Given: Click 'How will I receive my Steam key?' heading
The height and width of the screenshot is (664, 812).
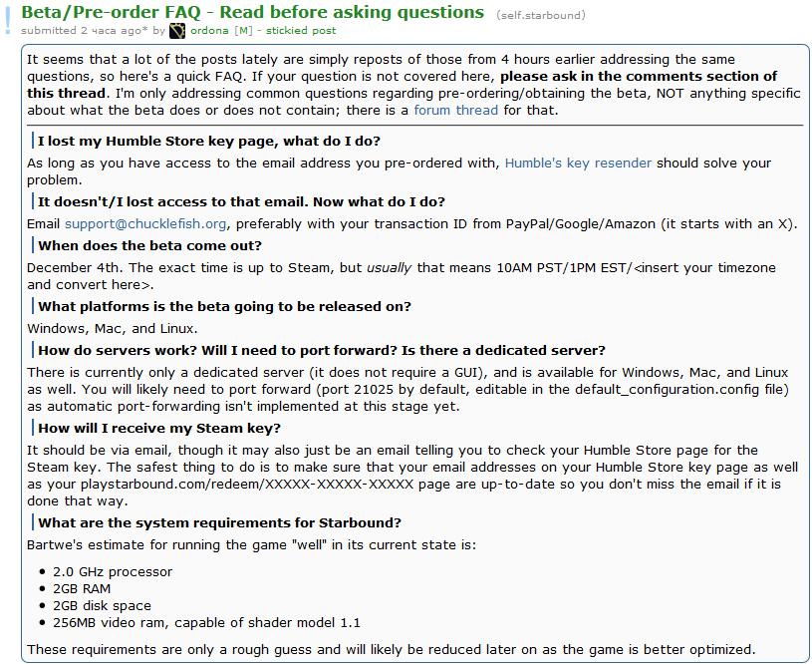Looking at the screenshot, I should [158, 428].
